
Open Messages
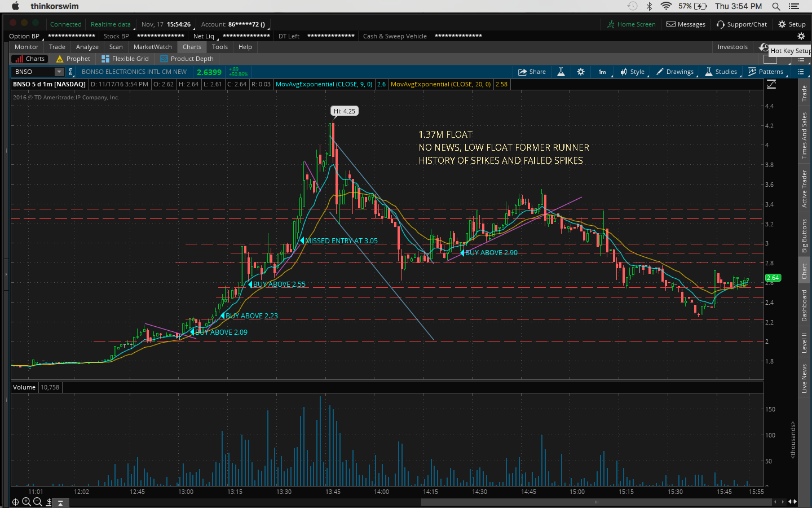click(x=686, y=24)
